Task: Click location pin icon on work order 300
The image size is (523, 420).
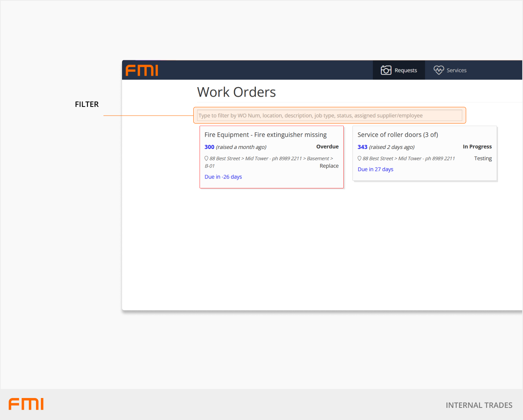Action: click(x=207, y=158)
